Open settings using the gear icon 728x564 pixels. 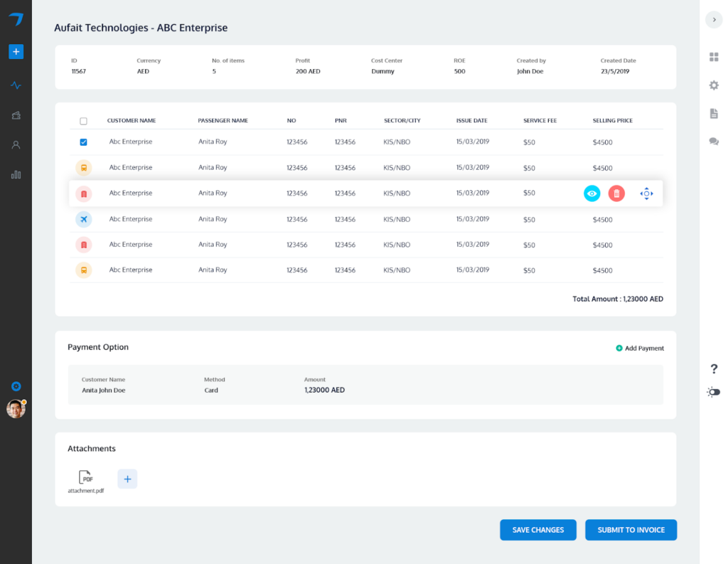pos(714,85)
